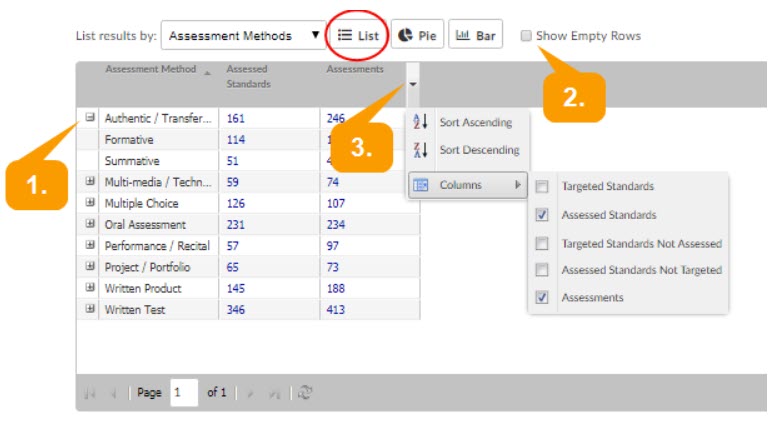Switch to Bar chart view
Image resolution: width=778 pixels, height=421 pixels.
[x=475, y=36]
